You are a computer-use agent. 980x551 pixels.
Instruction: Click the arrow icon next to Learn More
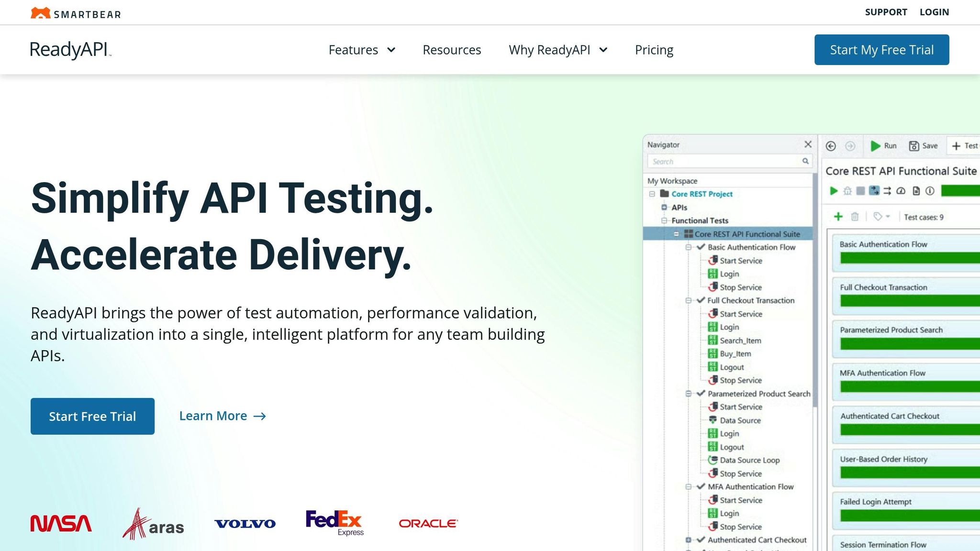coord(260,416)
